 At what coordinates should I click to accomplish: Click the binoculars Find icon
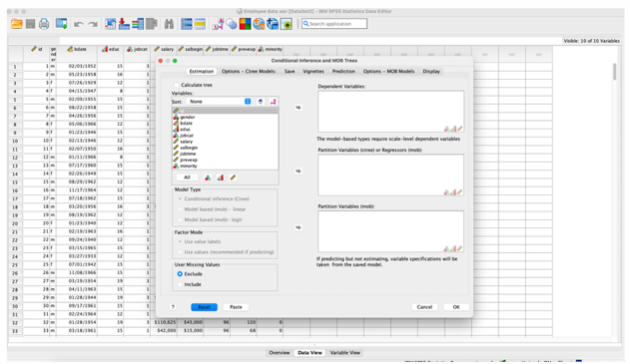(x=169, y=24)
